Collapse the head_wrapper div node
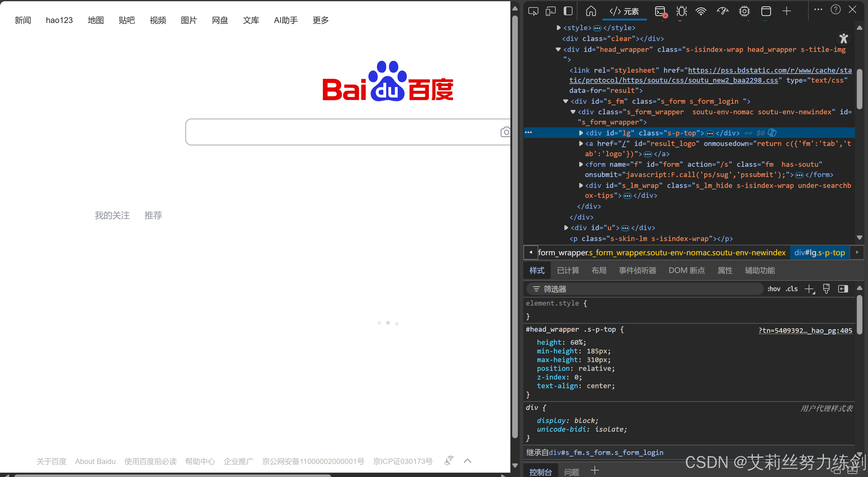 coord(558,50)
